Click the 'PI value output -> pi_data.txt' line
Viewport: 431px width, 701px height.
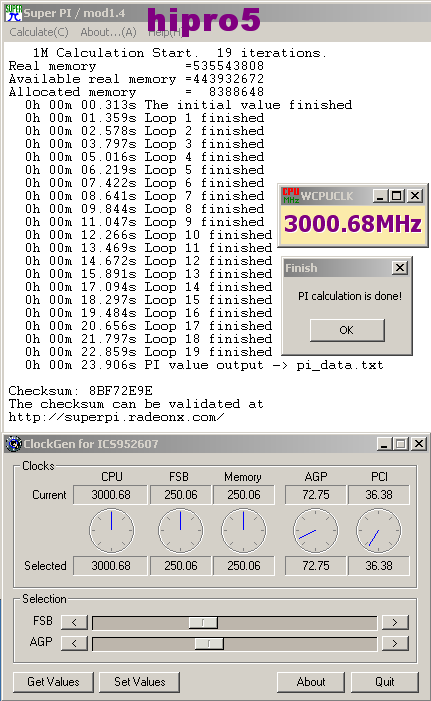[204, 365]
